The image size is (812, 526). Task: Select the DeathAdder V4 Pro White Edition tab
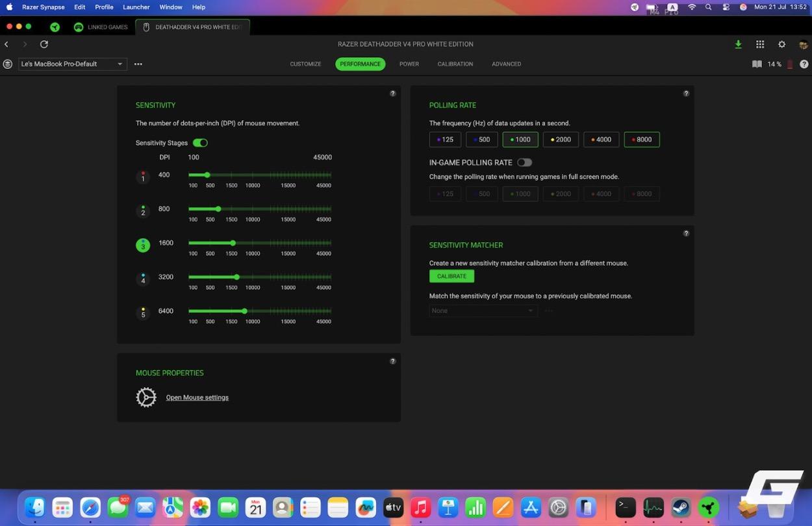coord(193,27)
